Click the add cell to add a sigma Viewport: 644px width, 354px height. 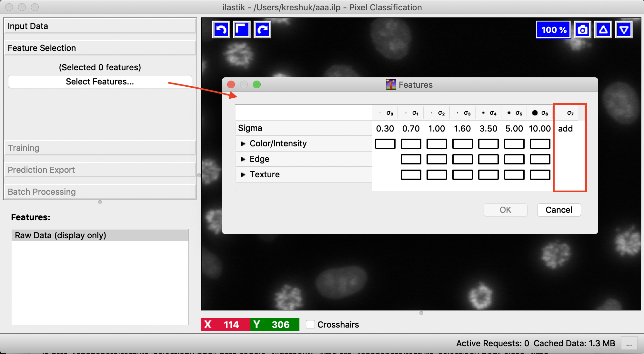click(565, 128)
